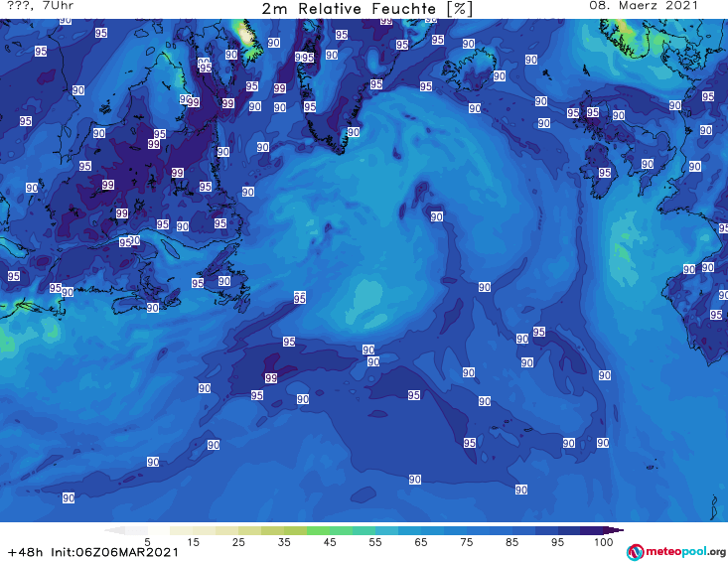Click the meteopool swirl logo icon
This screenshot has width=728, height=562.
click(x=635, y=552)
